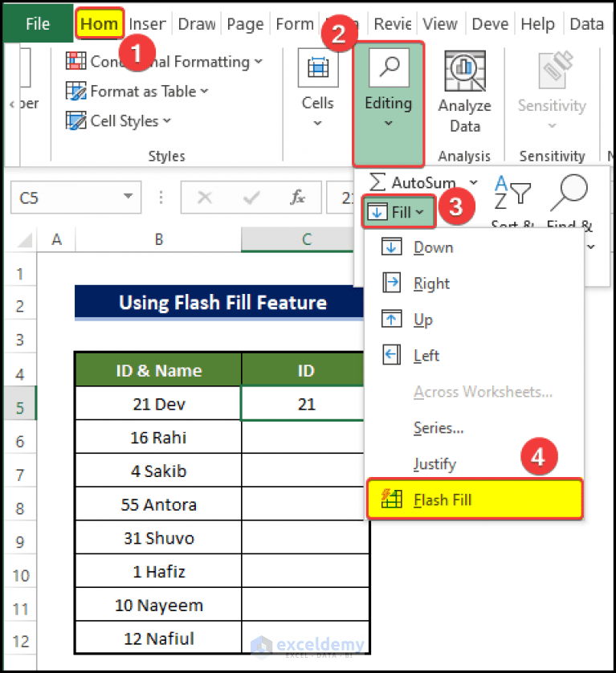Screen dimensions: 616x673
Task: Click the Cell Styles icon
Action: click(75, 120)
